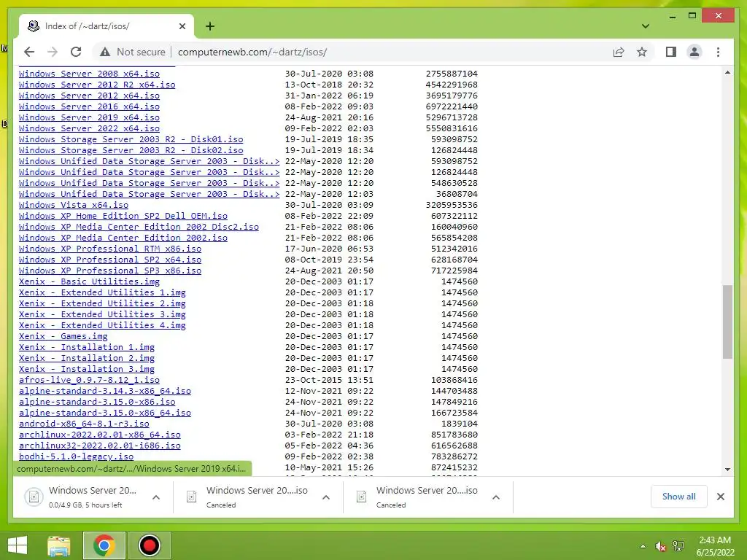Click the muted volume tray icon
Screen dimensions: 747x560
point(660,546)
